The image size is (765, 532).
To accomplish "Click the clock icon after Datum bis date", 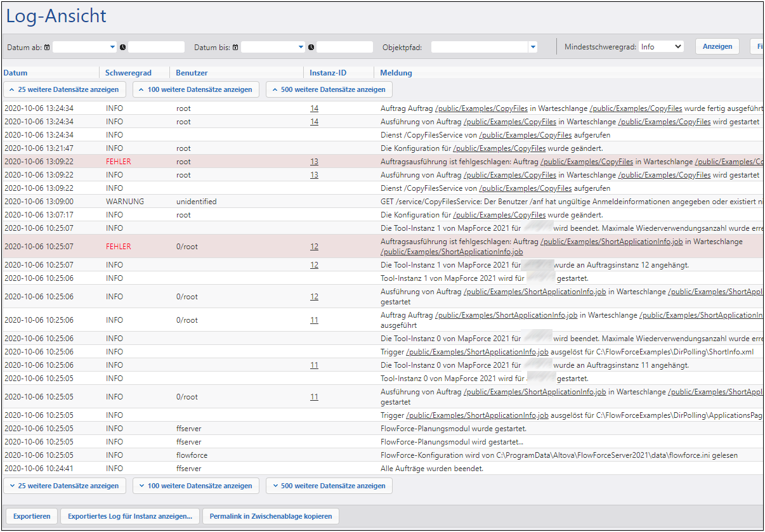I will [311, 48].
